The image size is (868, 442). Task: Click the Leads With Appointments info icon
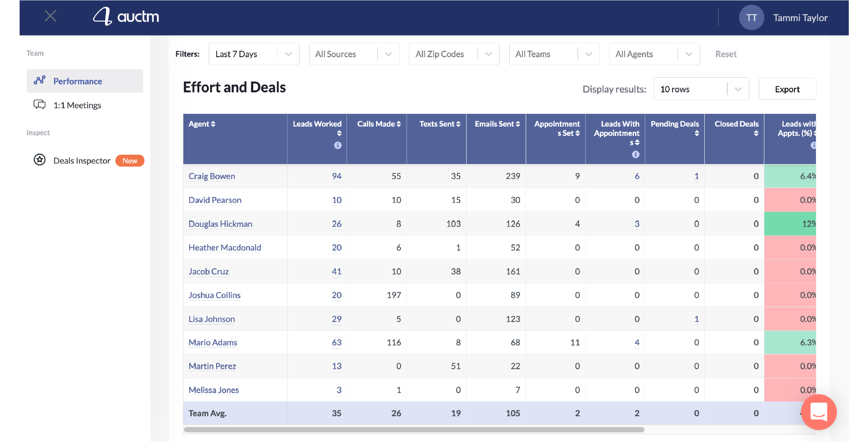[x=635, y=155]
